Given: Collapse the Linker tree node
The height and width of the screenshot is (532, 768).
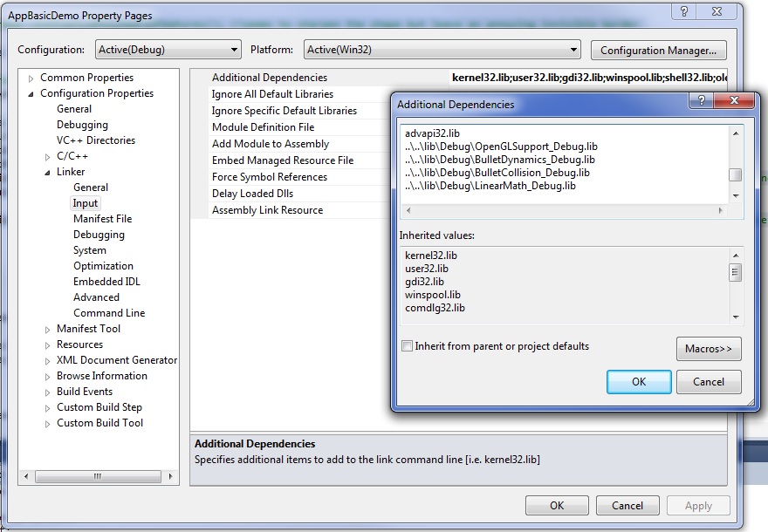Looking at the screenshot, I should click(47, 173).
